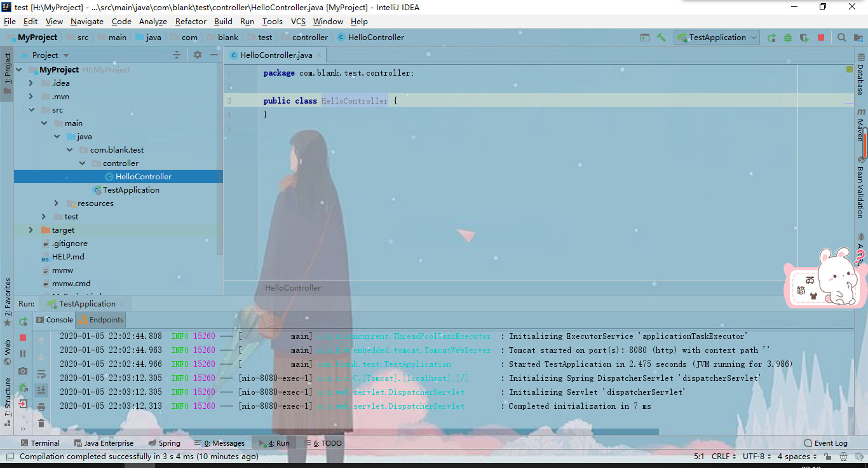Open Search Everywhere magnifier icon
868x468 pixels.
[842, 38]
